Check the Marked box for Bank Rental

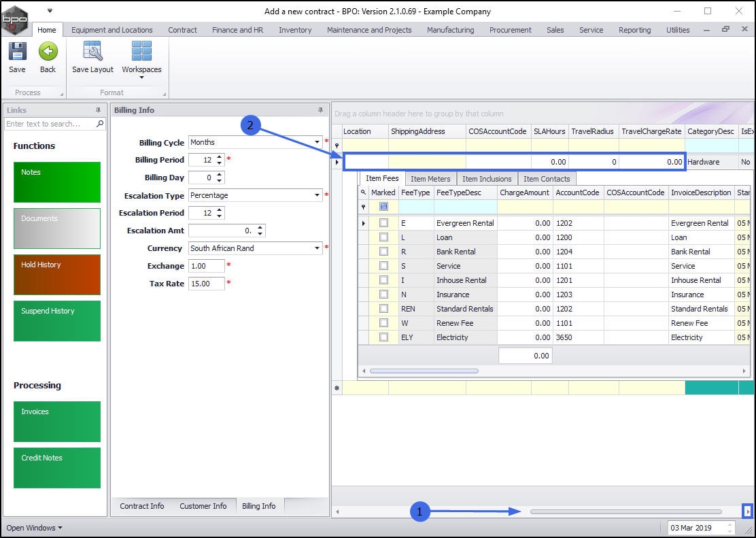pos(383,252)
